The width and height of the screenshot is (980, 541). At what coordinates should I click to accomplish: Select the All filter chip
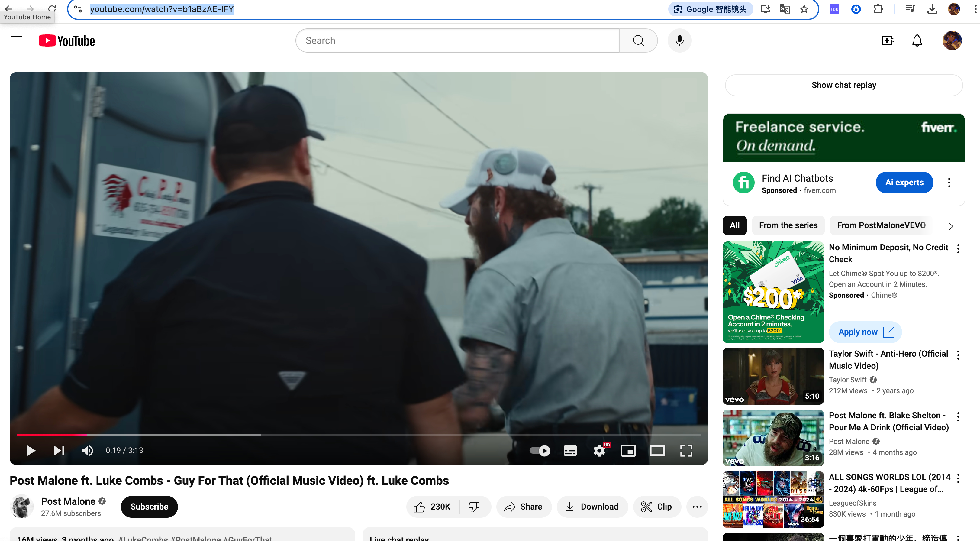point(735,225)
